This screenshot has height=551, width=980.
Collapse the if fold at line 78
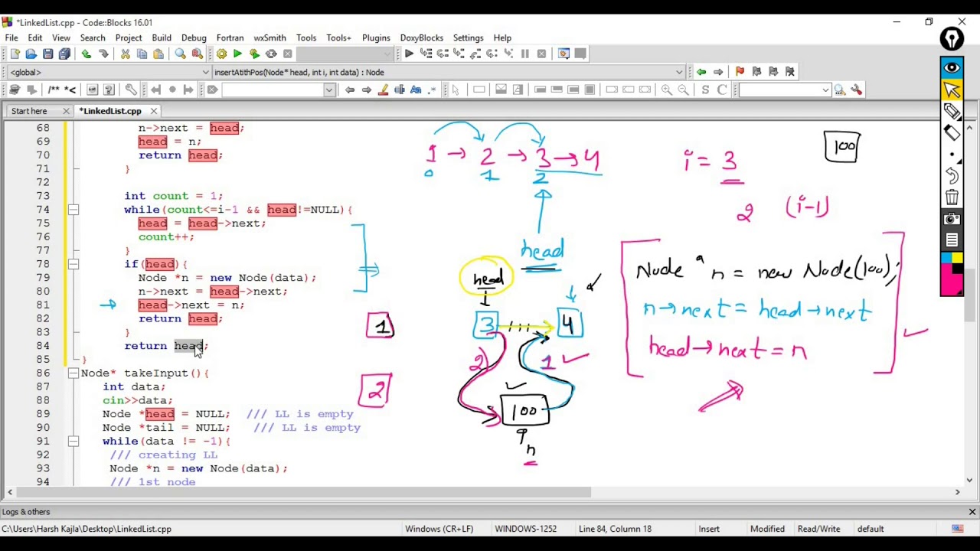[x=73, y=264]
